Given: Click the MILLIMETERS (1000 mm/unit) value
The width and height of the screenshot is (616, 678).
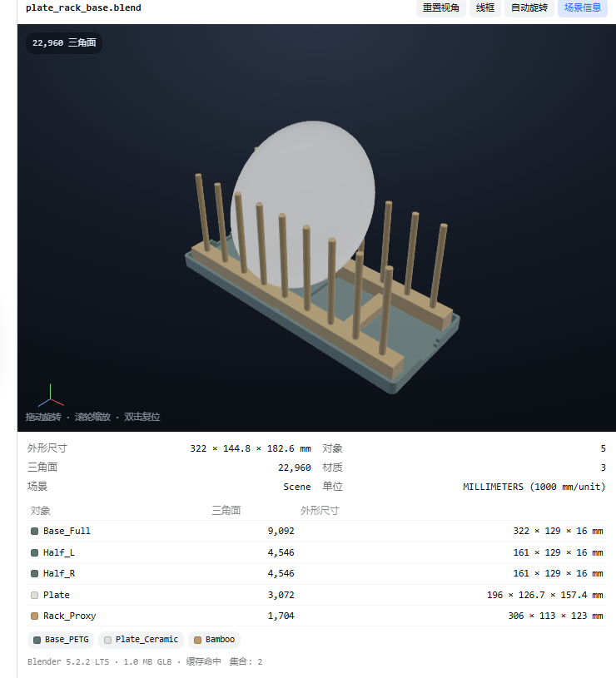Looking at the screenshot, I should 534,487.
